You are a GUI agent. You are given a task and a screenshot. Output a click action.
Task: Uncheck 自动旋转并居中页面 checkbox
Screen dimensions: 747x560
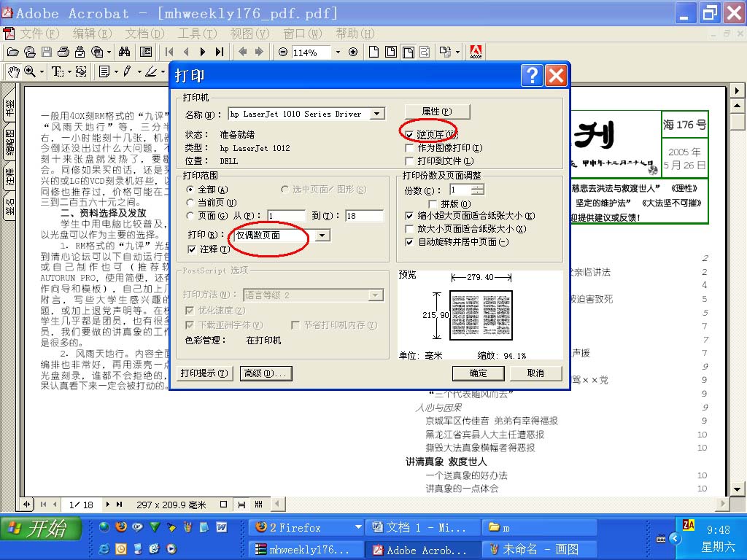[x=410, y=242]
